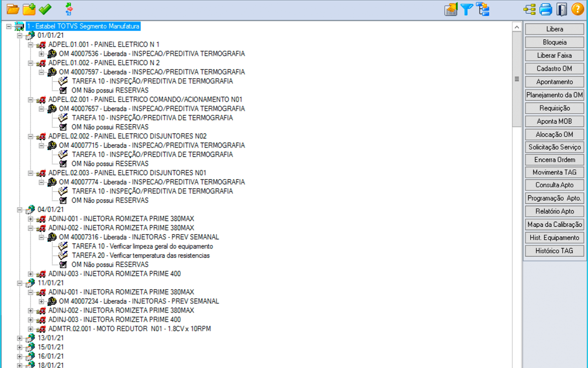The width and height of the screenshot is (588, 368).
Task: Collapse the 01/01/21 date node
Action: click(19, 36)
